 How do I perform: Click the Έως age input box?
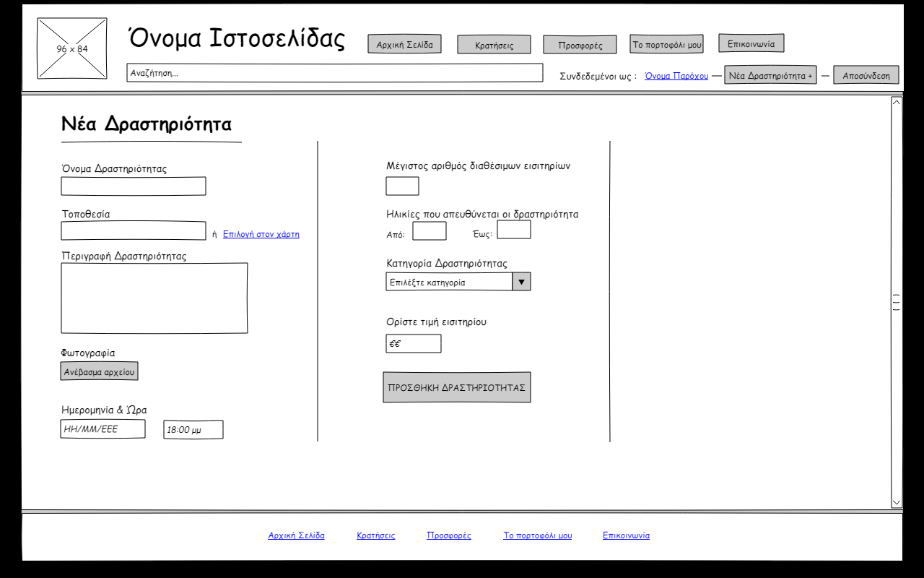pos(514,230)
